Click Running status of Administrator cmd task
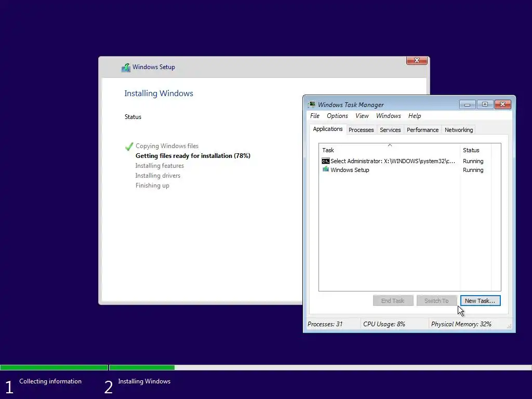Image resolution: width=532 pixels, height=399 pixels. 473,161
